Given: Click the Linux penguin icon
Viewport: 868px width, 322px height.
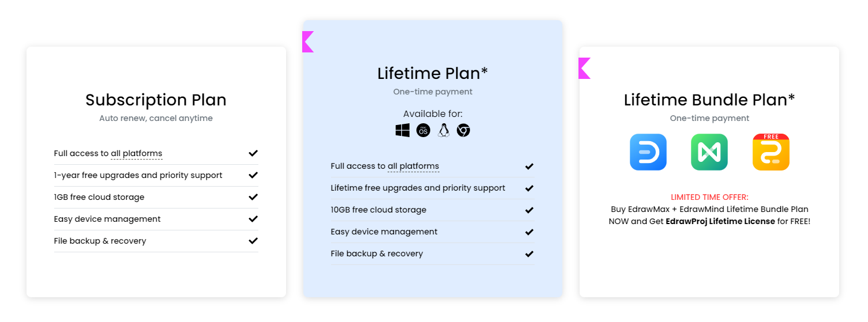Looking at the screenshot, I should pos(444,130).
